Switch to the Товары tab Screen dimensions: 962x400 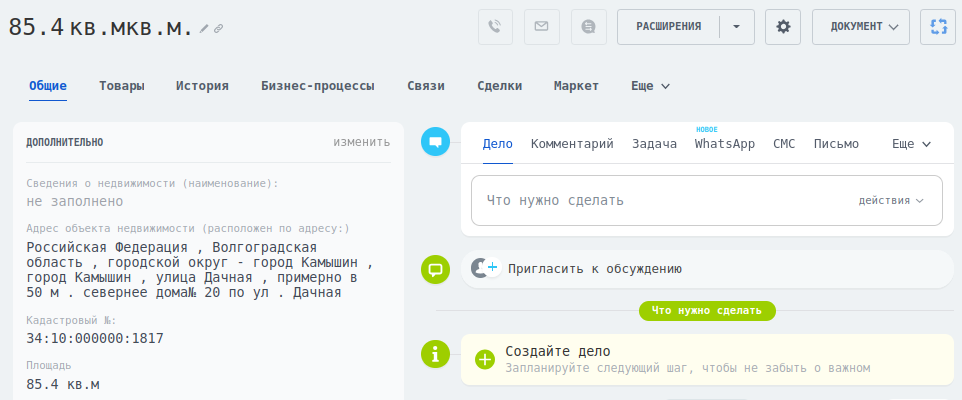[x=121, y=86]
